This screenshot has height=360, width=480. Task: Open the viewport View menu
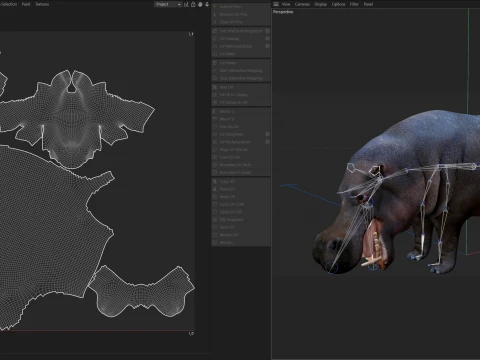[286, 4]
